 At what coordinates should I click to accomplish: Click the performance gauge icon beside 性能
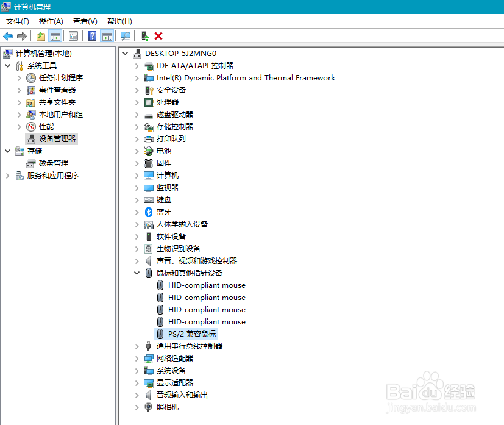pyautogui.click(x=31, y=127)
